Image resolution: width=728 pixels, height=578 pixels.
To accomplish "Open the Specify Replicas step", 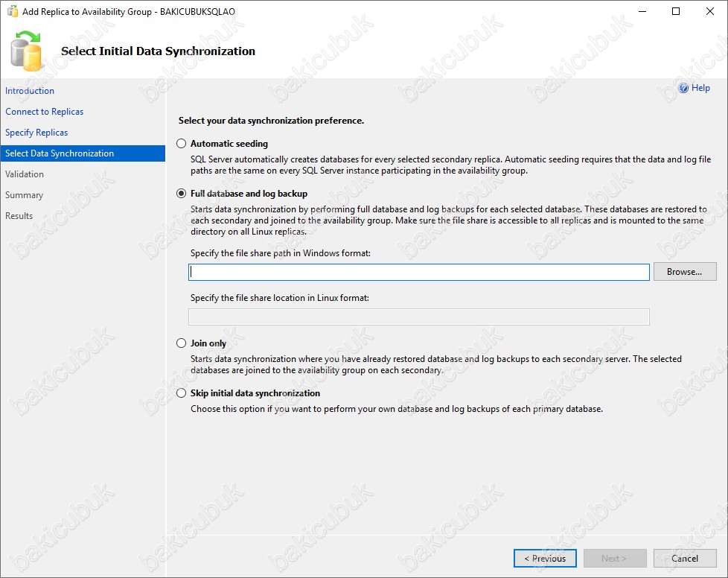I will (36, 133).
